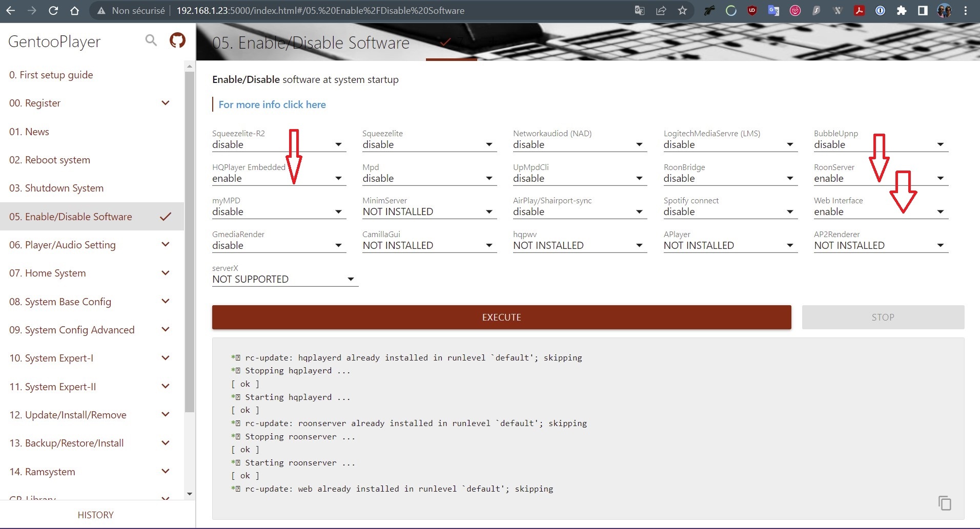Open the RoonServer dropdown

881,178
